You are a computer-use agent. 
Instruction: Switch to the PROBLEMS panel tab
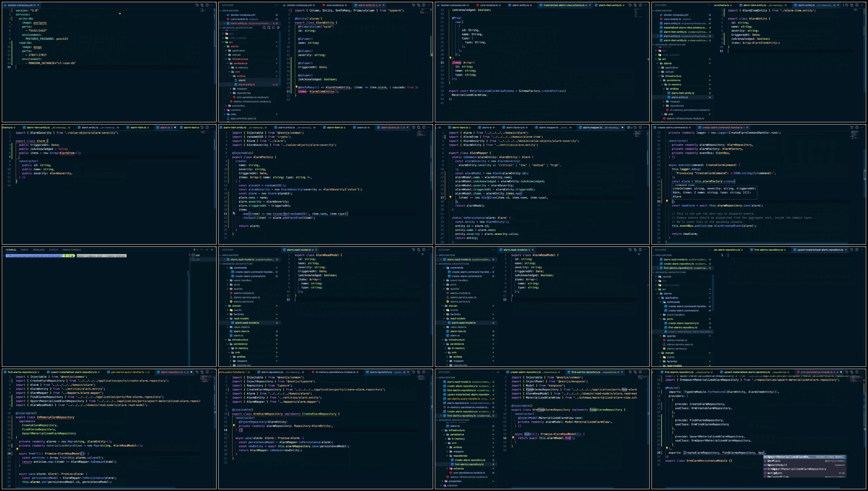(x=39, y=250)
